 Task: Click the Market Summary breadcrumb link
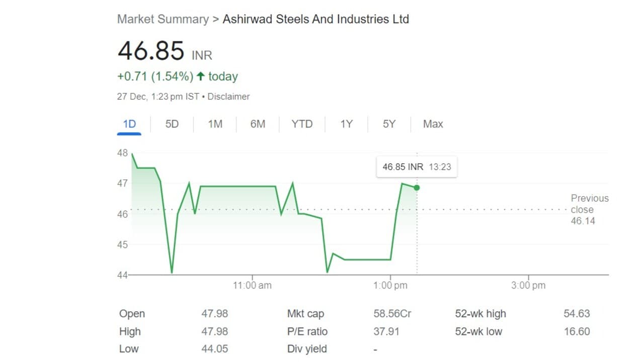163,19
